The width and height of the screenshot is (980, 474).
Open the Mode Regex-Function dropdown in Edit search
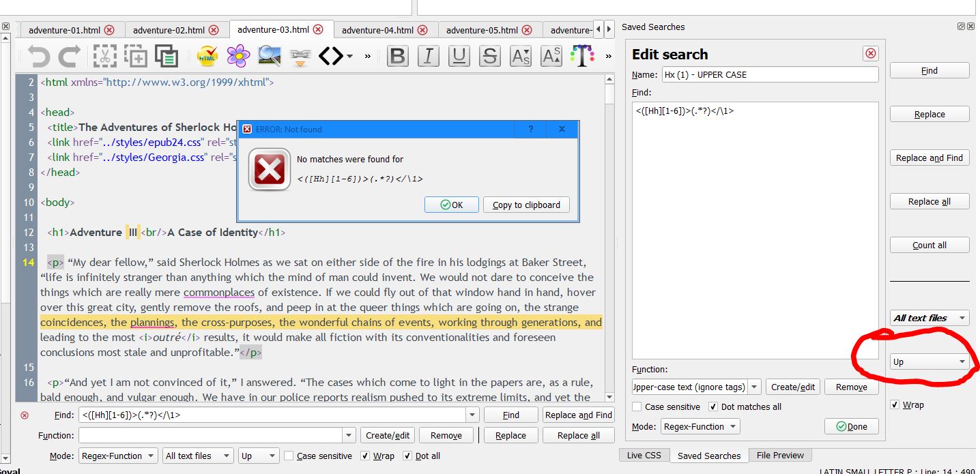tap(700, 426)
